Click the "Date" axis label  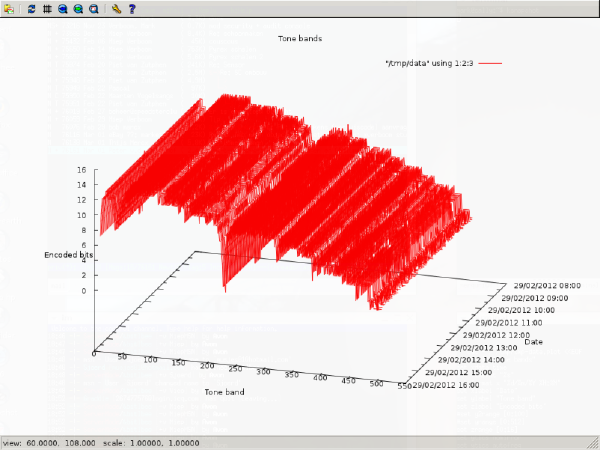coord(533,342)
